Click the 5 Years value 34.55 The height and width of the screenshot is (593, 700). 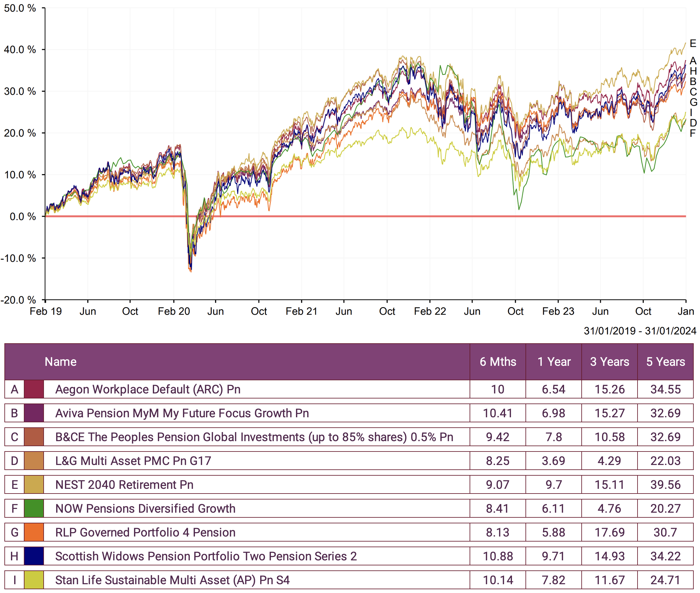pyautogui.click(x=665, y=389)
